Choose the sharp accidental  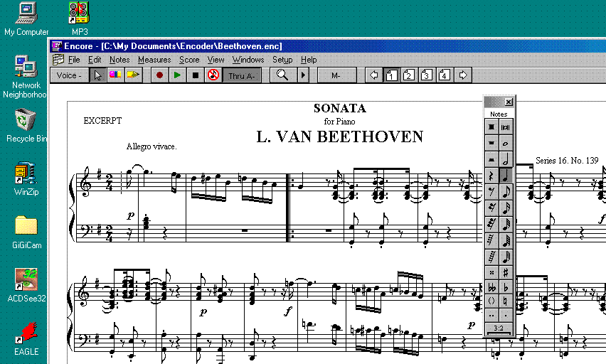coord(506,272)
